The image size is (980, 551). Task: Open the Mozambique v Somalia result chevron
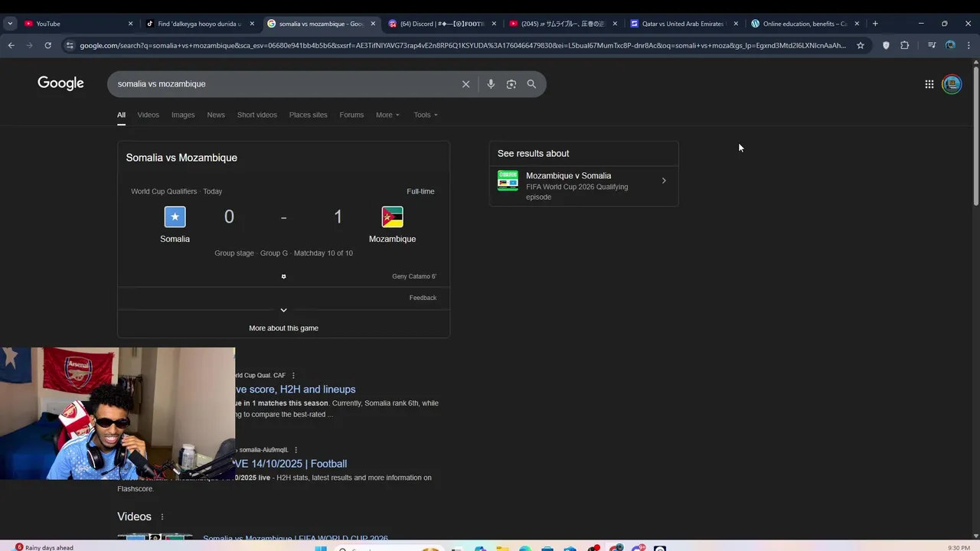coord(664,181)
